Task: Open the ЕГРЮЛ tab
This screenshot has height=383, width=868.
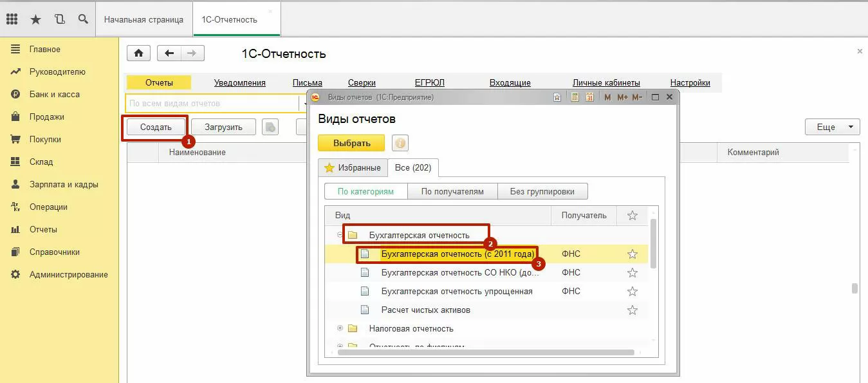Action: click(430, 82)
